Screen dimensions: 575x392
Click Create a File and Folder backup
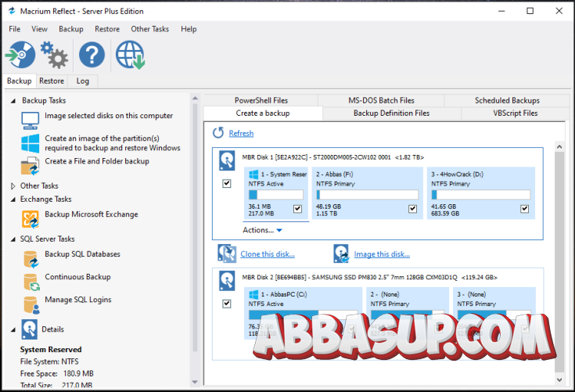(97, 161)
